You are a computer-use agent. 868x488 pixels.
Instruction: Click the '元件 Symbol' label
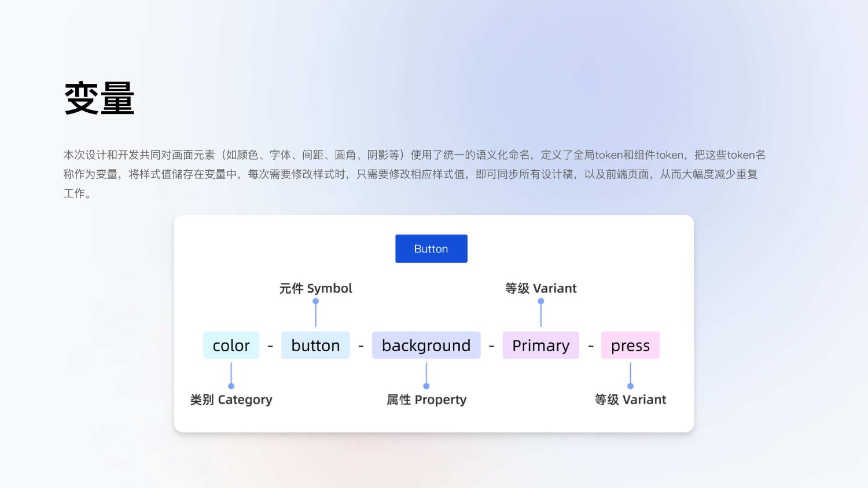[x=315, y=288]
